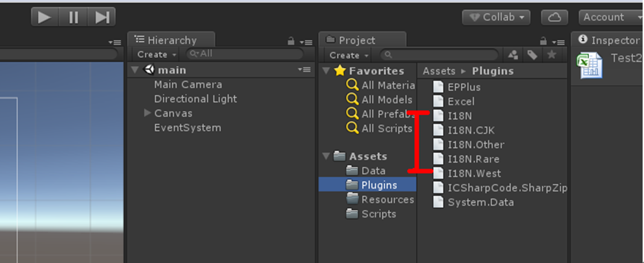Select the I18N.CJK file

click(464, 130)
